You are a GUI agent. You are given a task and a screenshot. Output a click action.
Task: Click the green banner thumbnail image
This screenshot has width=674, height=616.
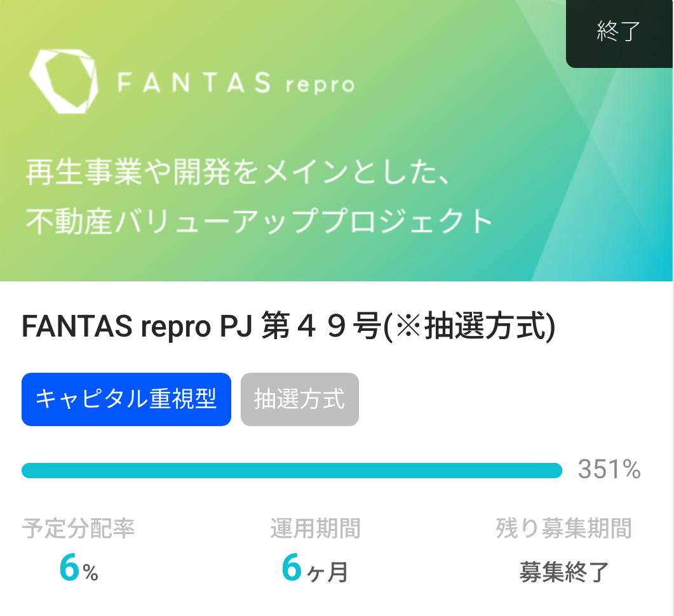[x=336, y=140]
